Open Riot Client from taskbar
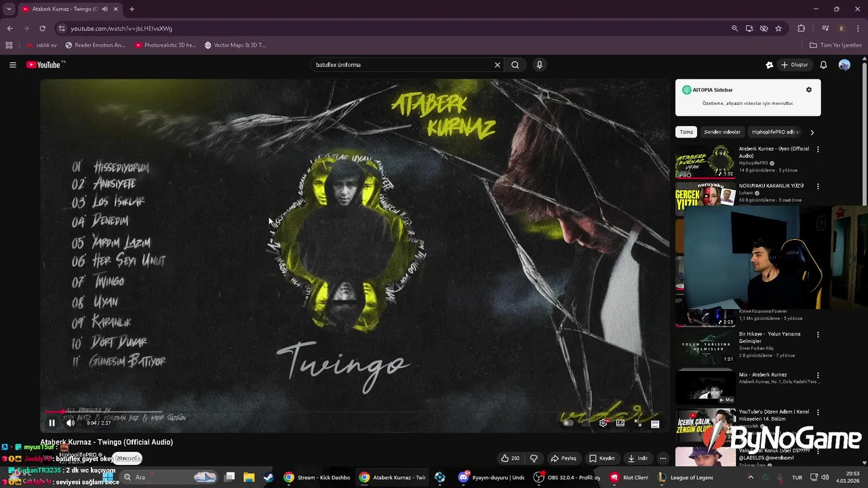The width and height of the screenshot is (868, 488). tap(630, 477)
